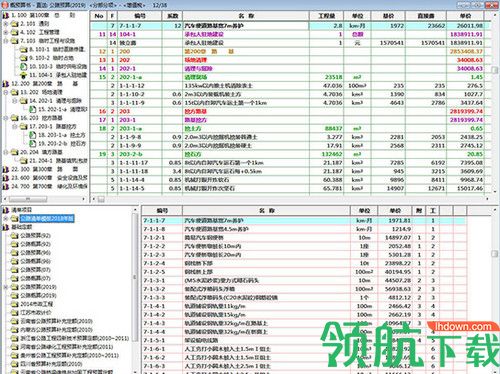Click horizontal scrollbar under the upper-left tree
Viewport: 500px width, 374px height.
45,199
